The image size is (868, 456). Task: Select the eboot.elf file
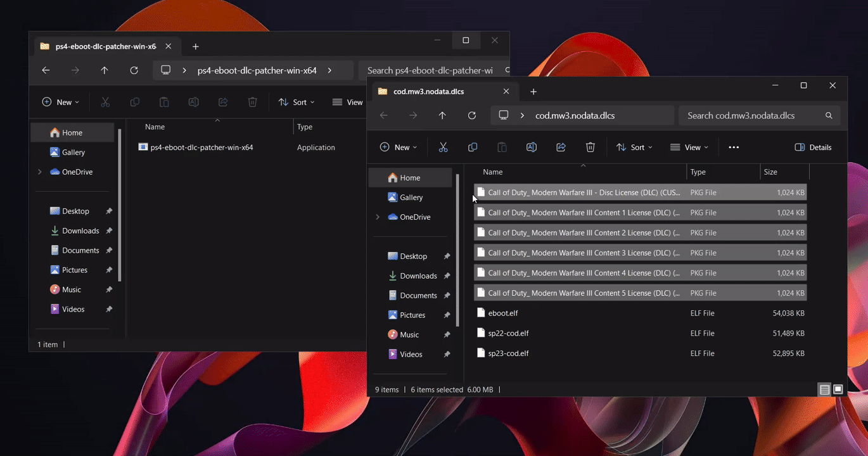coord(503,313)
